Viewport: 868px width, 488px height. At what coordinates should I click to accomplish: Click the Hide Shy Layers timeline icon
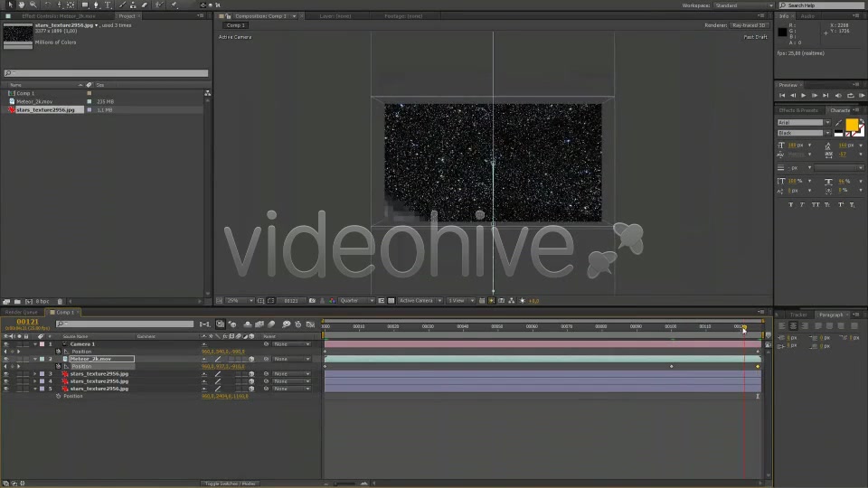pyautogui.click(x=248, y=324)
